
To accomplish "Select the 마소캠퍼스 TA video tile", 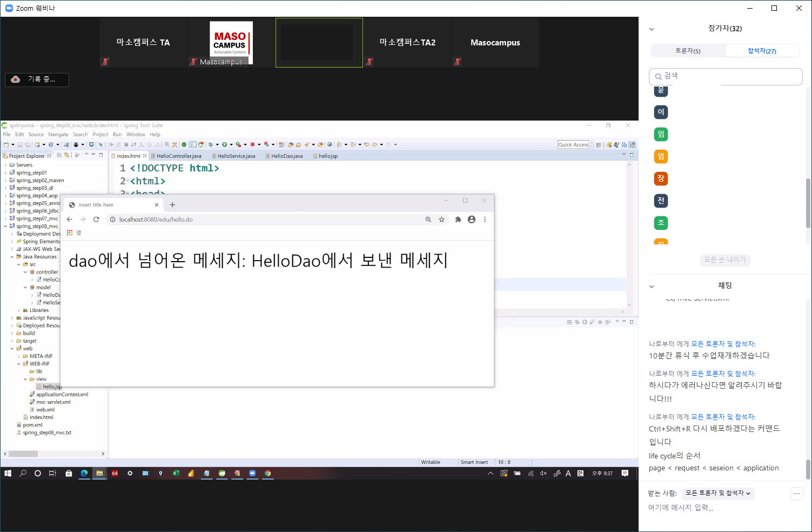I will pos(143,43).
